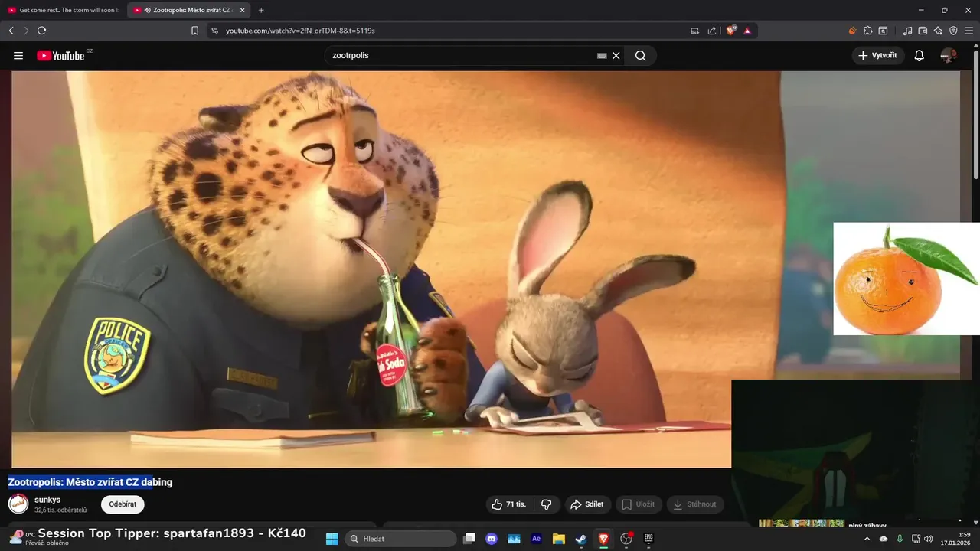Open the account avatar menu
This screenshot has width=980, height=551.
point(949,56)
